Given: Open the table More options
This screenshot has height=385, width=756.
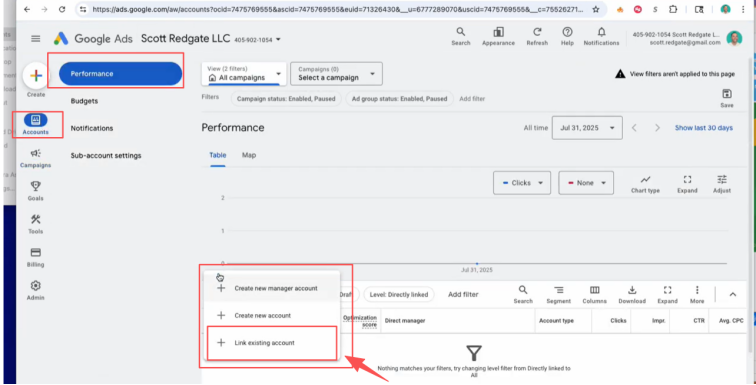Looking at the screenshot, I should 697,294.
